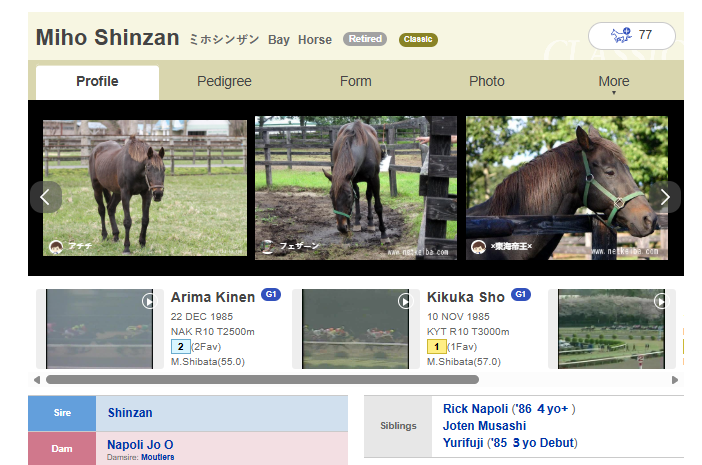Open sibling Rick Napoli's page

pos(475,409)
